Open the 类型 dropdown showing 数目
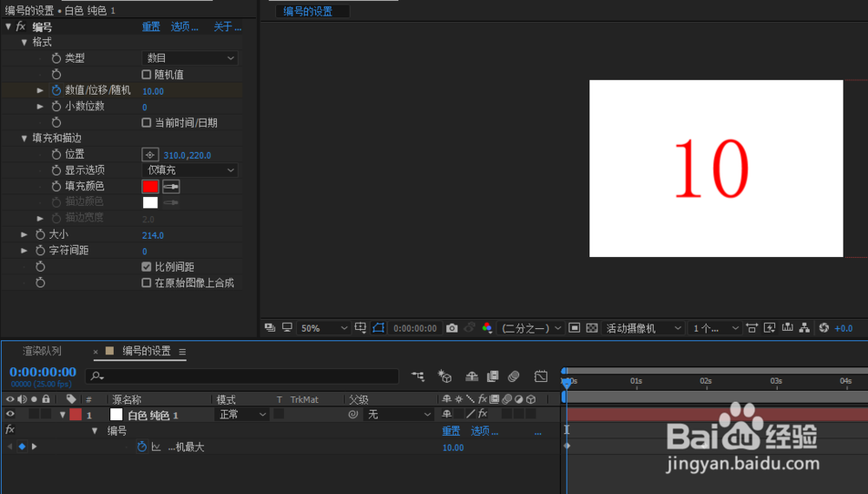The image size is (868, 494). coord(190,58)
